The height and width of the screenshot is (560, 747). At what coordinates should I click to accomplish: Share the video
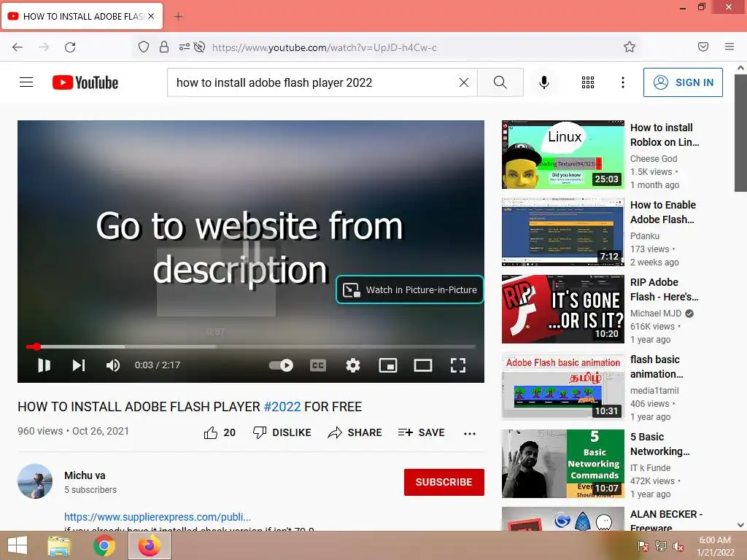pos(355,432)
